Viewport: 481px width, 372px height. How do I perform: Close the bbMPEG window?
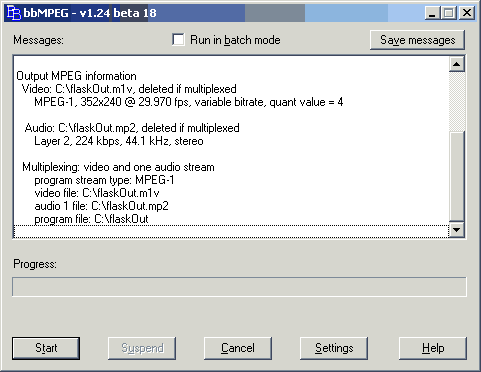pos(467,13)
